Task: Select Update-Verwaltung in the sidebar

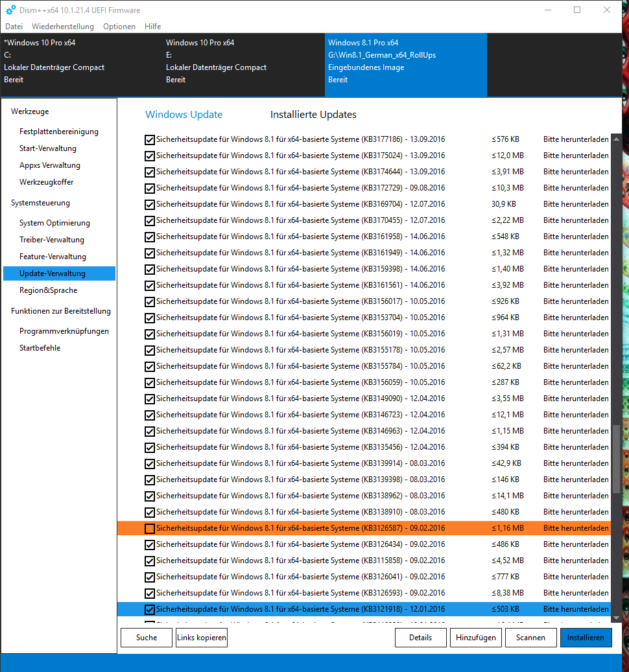Action: (59, 273)
